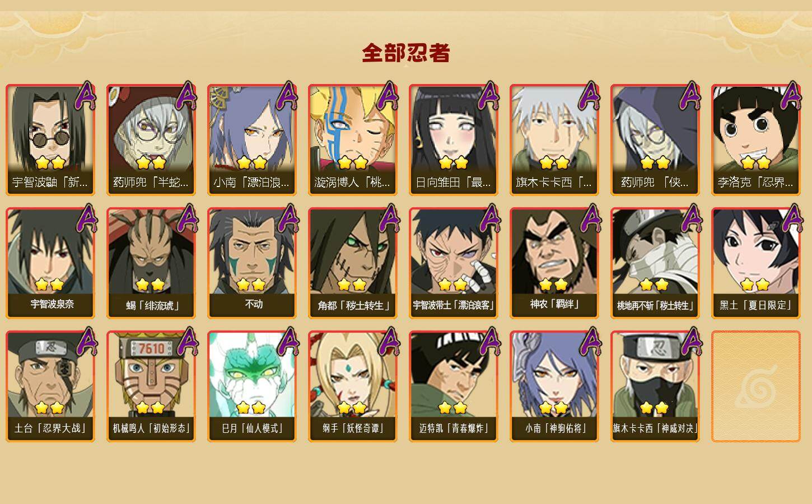Image resolution: width=812 pixels, height=504 pixels.
Task: Open the 蝎「绯流琥」 ninja card
Action: (x=151, y=263)
